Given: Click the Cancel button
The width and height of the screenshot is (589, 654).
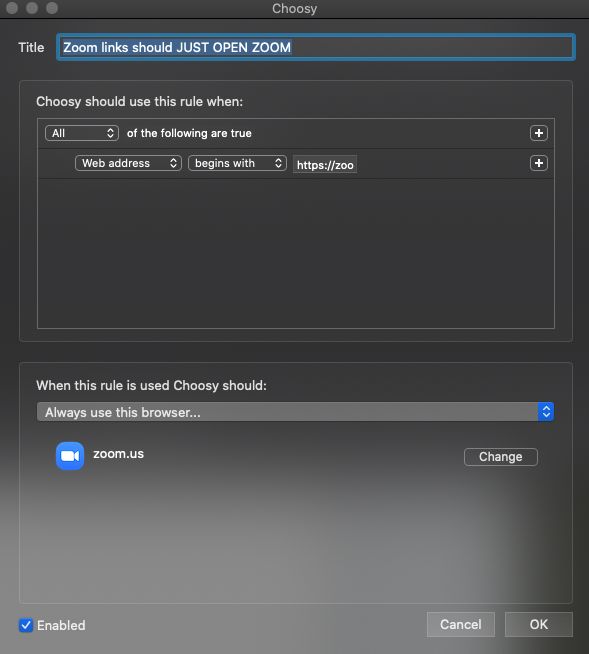Looking at the screenshot, I should [461, 624].
